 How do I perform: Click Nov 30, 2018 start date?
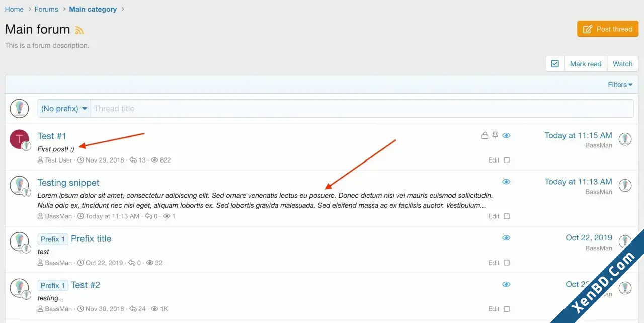(105, 309)
